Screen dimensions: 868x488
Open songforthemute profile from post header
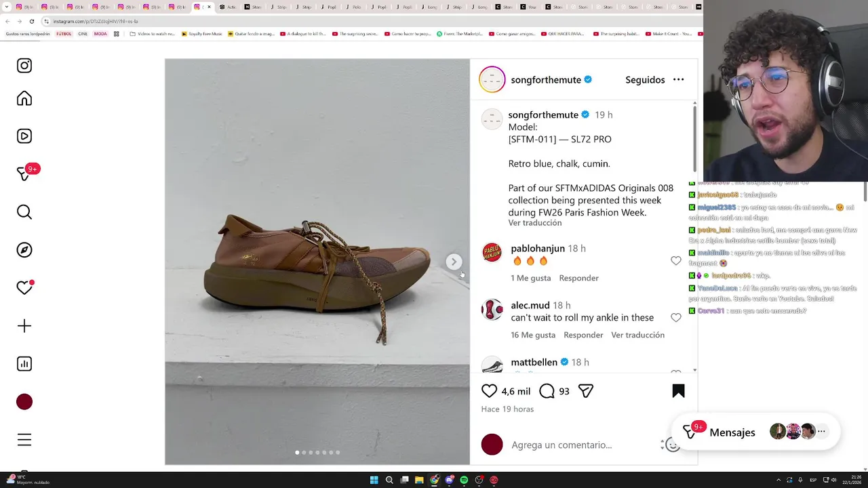click(x=546, y=80)
